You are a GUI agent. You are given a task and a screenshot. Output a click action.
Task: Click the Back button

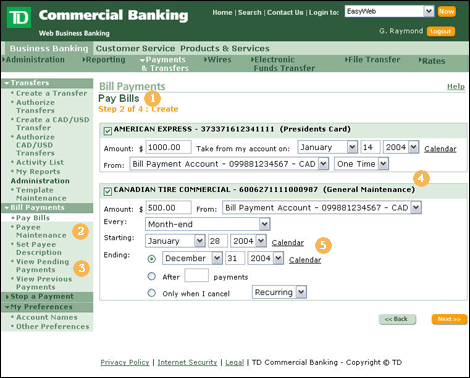tap(397, 319)
